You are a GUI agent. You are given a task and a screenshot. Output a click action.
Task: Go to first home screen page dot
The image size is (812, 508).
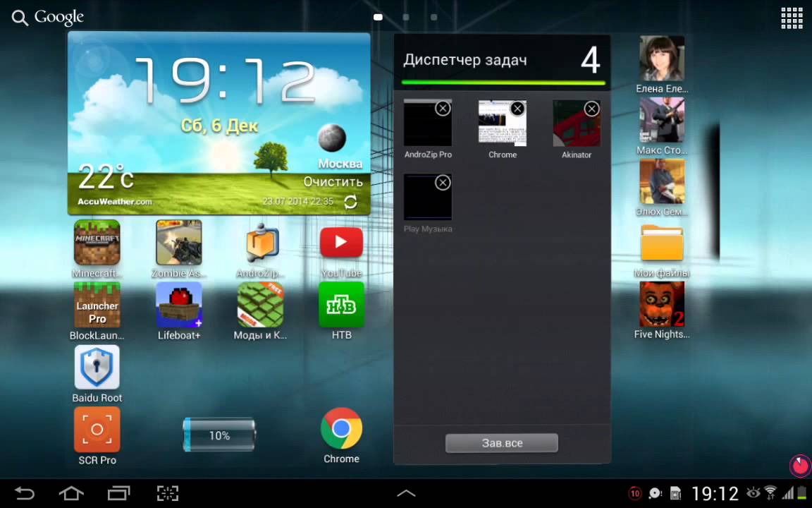[x=378, y=17]
